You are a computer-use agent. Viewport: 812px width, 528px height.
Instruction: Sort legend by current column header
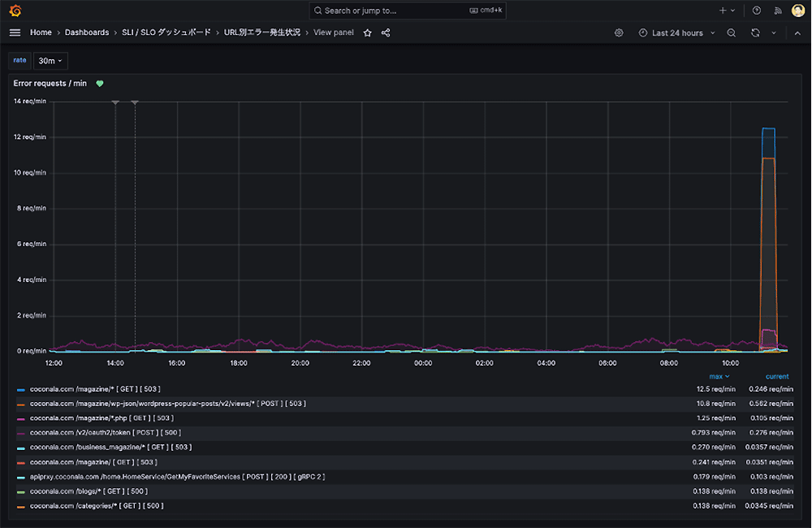(x=776, y=376)
